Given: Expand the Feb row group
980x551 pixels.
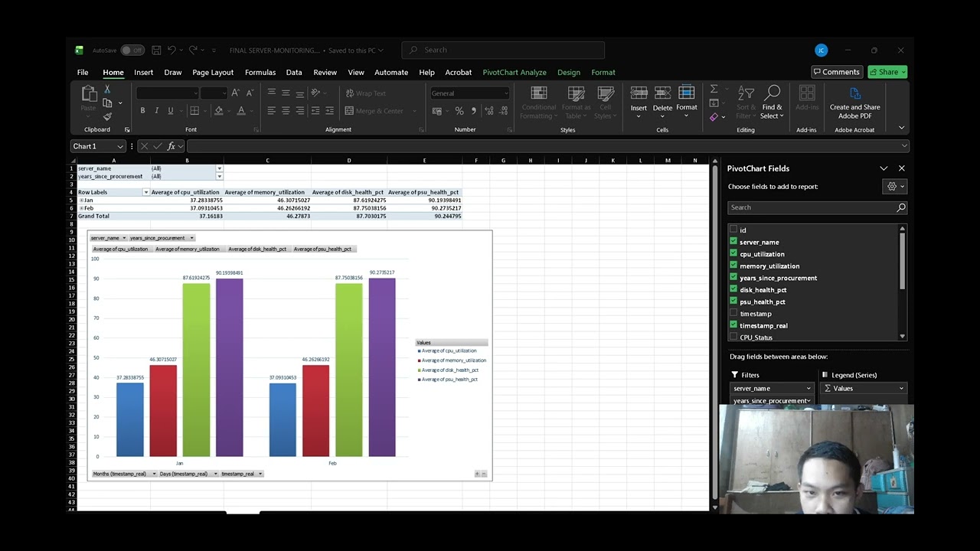Looking at the screenshot, I should click(81, 208).
